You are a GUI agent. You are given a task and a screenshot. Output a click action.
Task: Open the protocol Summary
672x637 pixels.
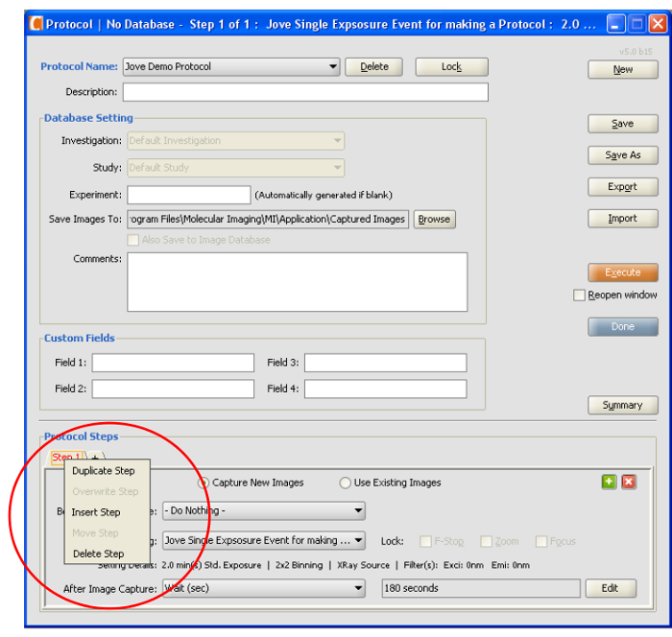(x=623, y=405)
